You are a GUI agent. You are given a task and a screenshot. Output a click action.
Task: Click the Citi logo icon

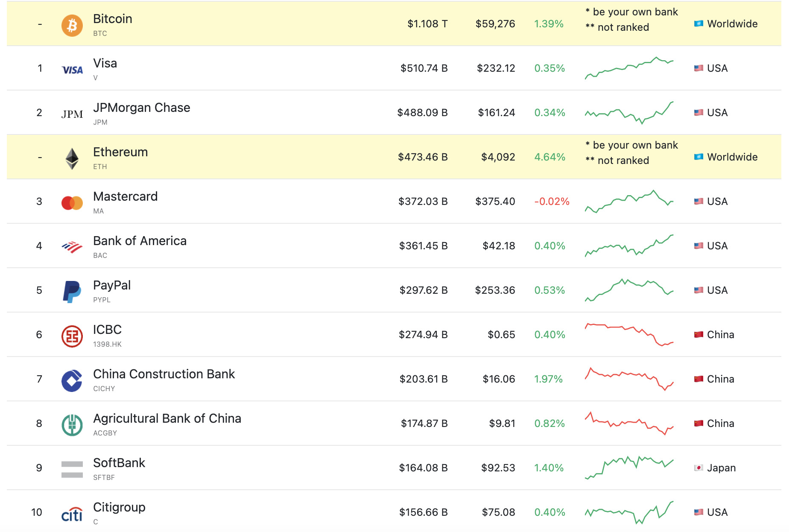[72, 514]
